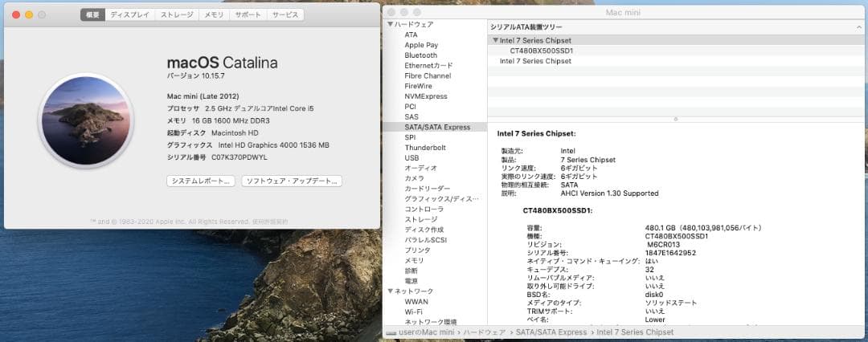The image size is (868, 342).
Task: Click the pane splitter handle below the device tree
Action: [x=675, y=119]
